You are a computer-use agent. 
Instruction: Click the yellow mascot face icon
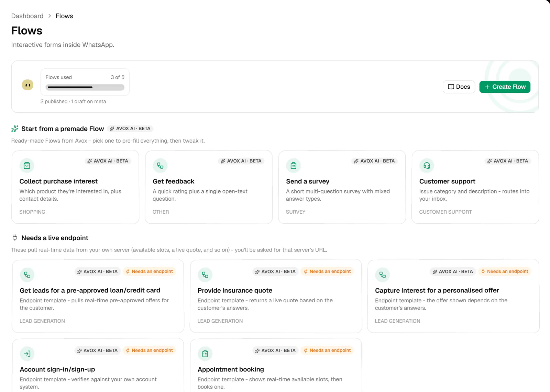(x=28, y=85)
